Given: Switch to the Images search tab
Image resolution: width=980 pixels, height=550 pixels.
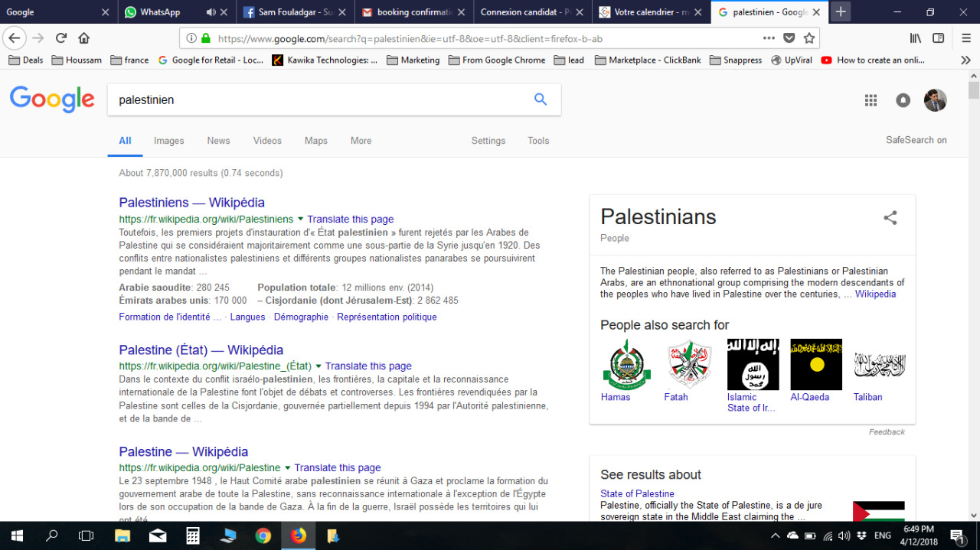Looking at the screenshot, I should point(168,141).
